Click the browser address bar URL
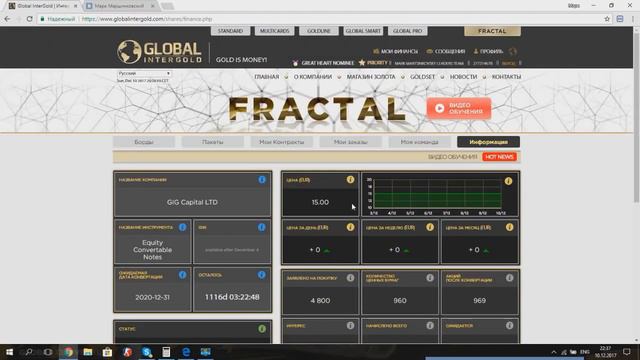640x360 pixels. click(147, 19)
